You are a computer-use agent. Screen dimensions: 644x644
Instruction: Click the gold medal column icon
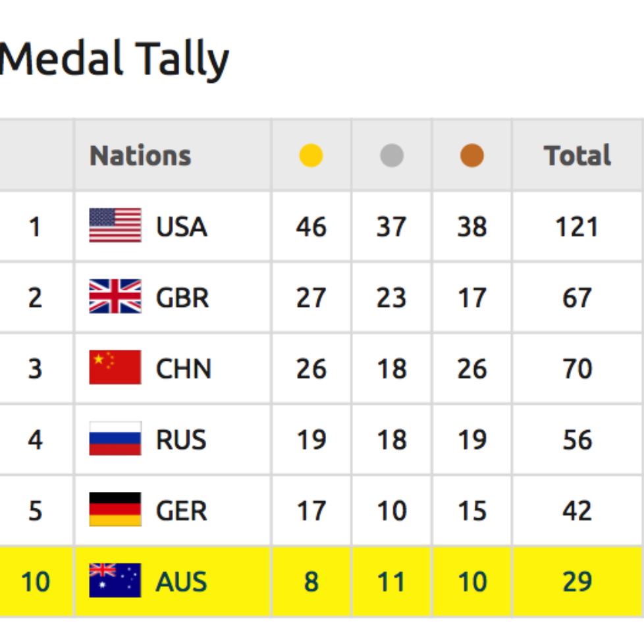(x=311, y=156)
